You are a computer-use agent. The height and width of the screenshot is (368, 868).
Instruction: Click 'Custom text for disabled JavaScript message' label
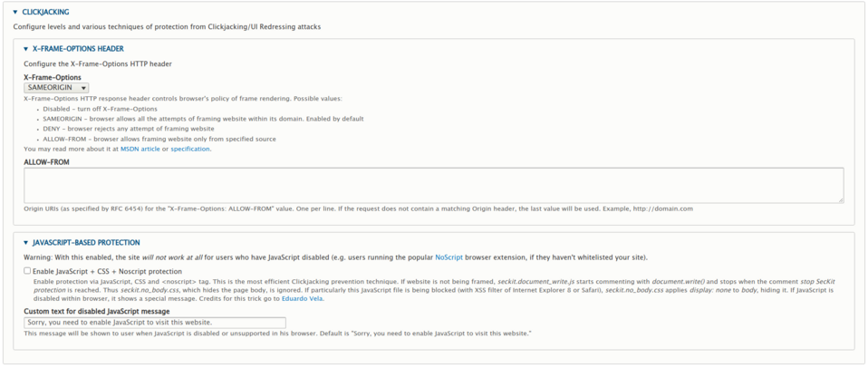click(99, 312)
